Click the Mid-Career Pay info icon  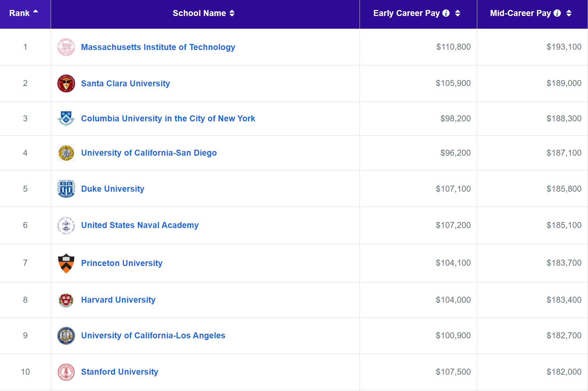point(557,13)
